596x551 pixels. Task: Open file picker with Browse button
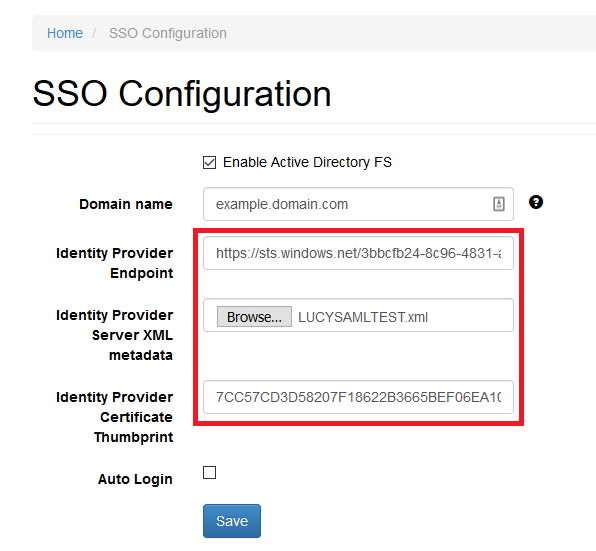tap(254, 317)
